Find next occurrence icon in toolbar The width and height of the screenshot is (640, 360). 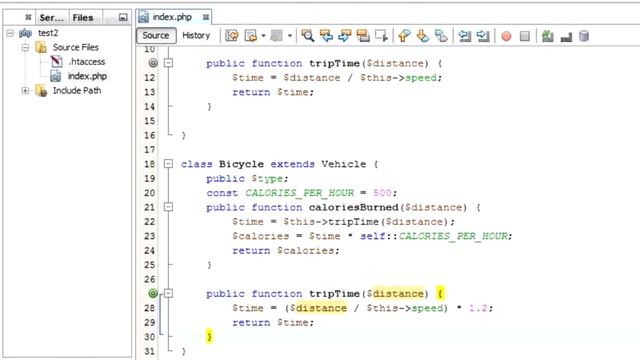(344, 36)
